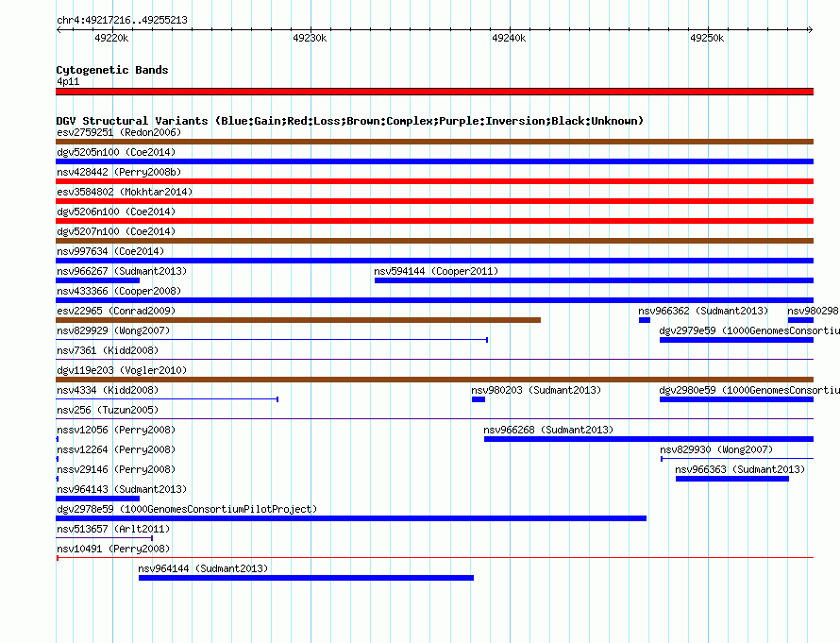
Task: Open variant esv3584802 (Mokhtar2014)
Action: [x=125, y=192]
